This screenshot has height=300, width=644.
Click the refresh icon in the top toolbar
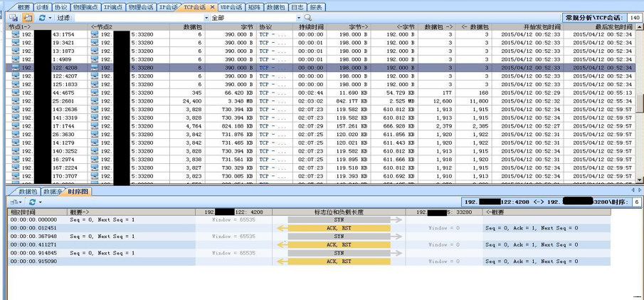pyautogui.click(x=43, y=18)
